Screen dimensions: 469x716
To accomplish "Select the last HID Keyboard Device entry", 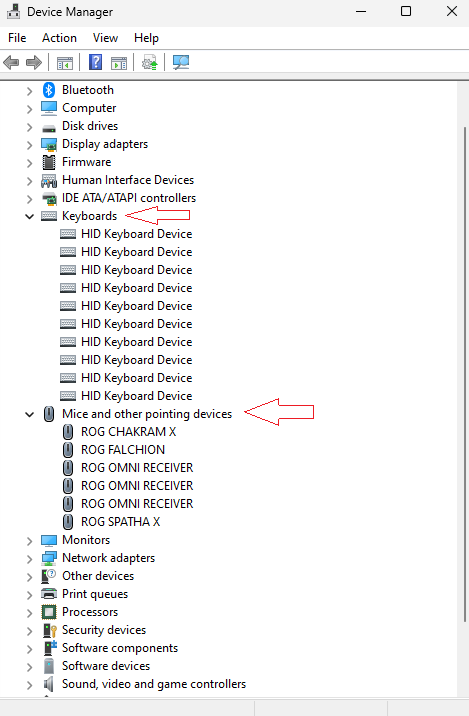I will (137, 396).
